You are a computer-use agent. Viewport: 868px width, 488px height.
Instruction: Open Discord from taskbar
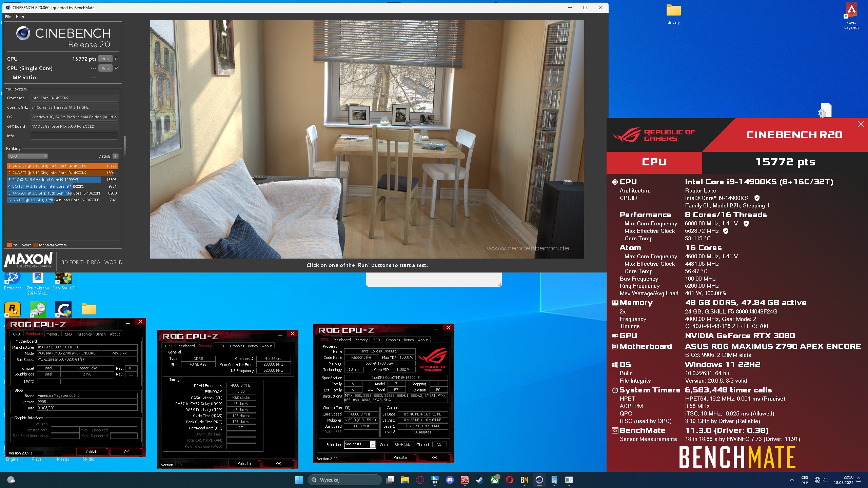[450, 480]
